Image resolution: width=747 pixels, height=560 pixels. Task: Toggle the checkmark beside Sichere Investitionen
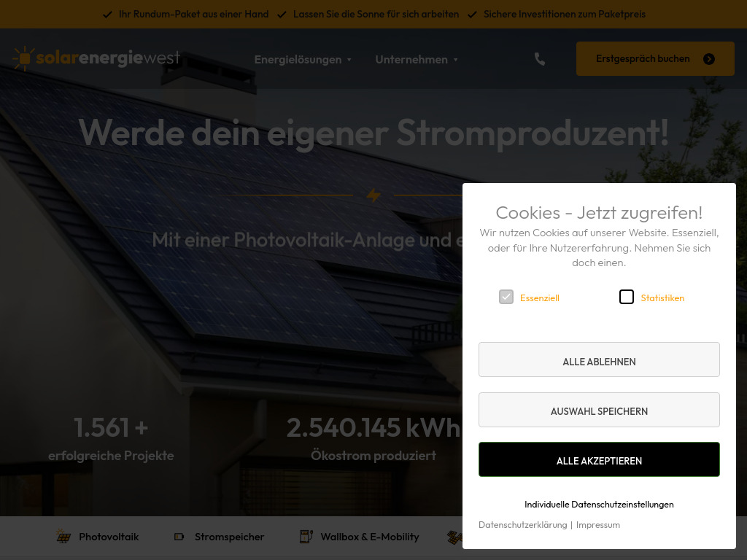pos(472,14)
